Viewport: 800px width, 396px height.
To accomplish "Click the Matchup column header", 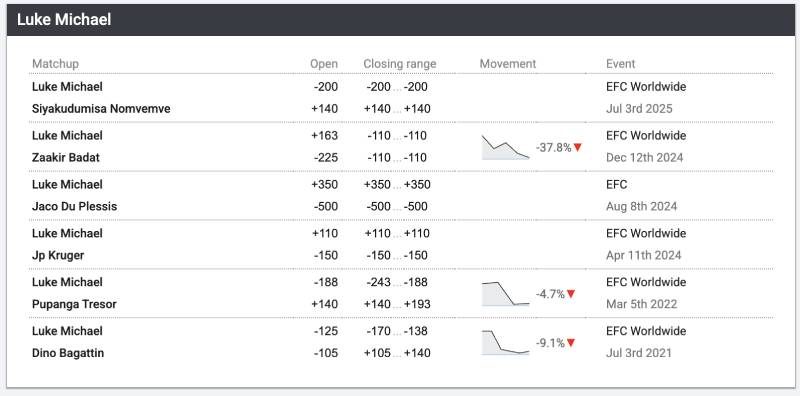I will tap(55, 64).
